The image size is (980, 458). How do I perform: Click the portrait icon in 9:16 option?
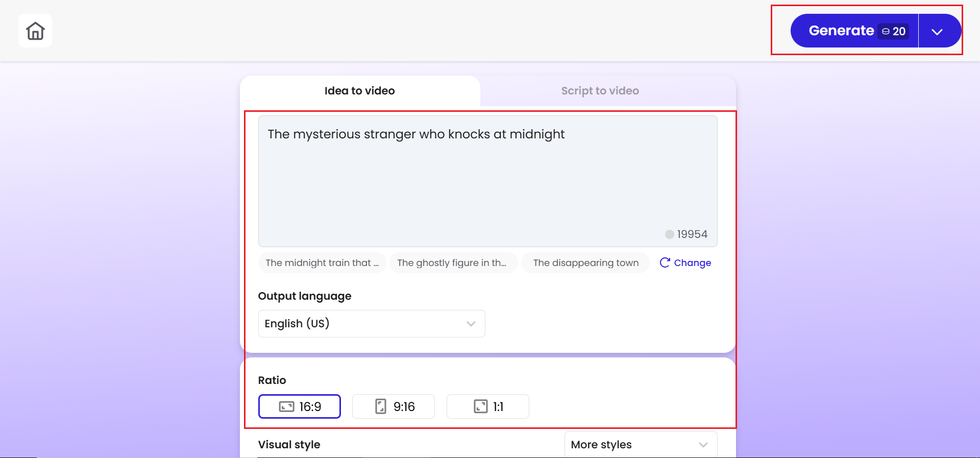coord(381,406)
